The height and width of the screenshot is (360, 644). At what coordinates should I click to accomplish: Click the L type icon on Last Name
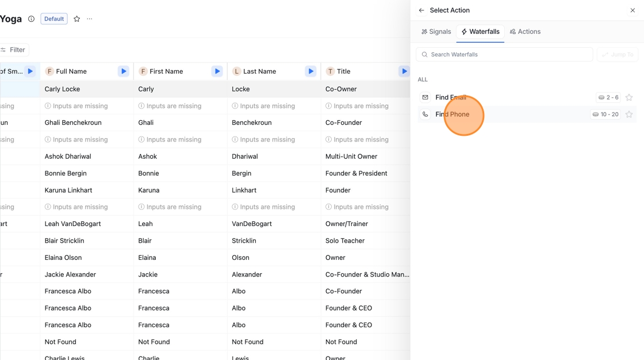(x=236, y=71)
